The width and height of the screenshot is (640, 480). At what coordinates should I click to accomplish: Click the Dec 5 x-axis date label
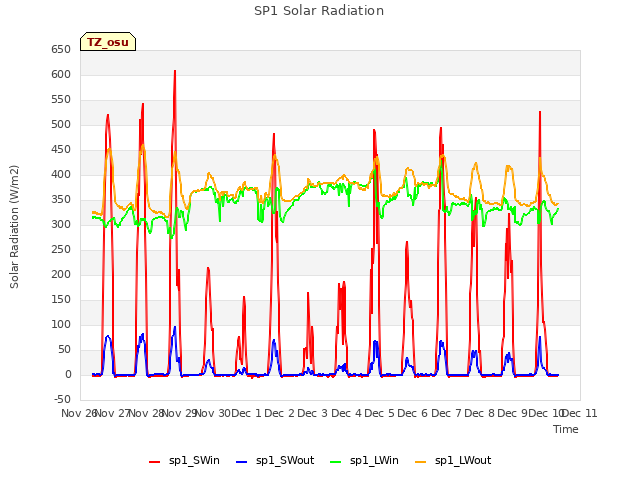[380, 413]
